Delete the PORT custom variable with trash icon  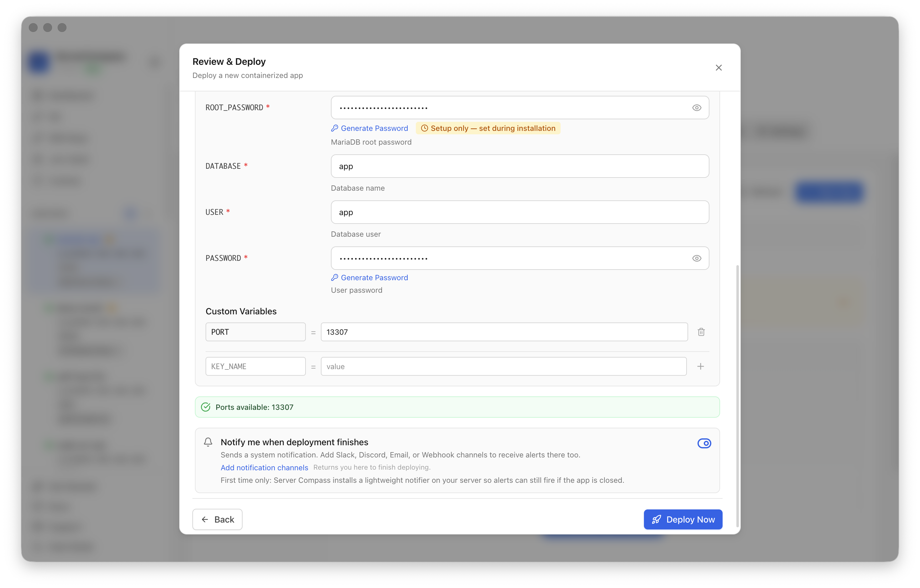[701, 332]
